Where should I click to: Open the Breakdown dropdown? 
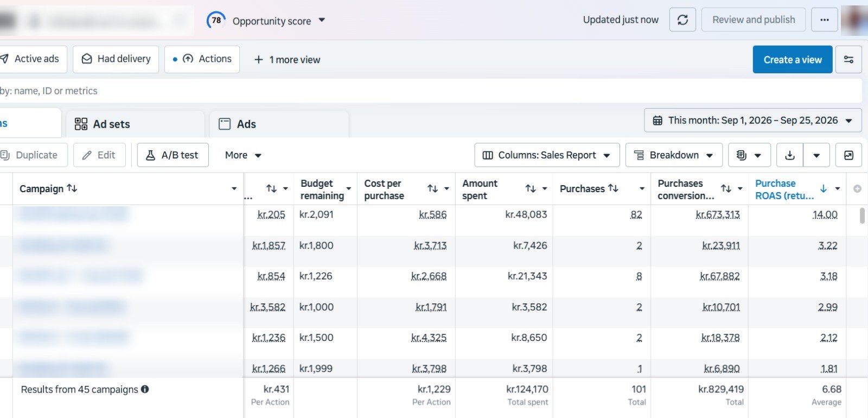click(x=674, y=155)
